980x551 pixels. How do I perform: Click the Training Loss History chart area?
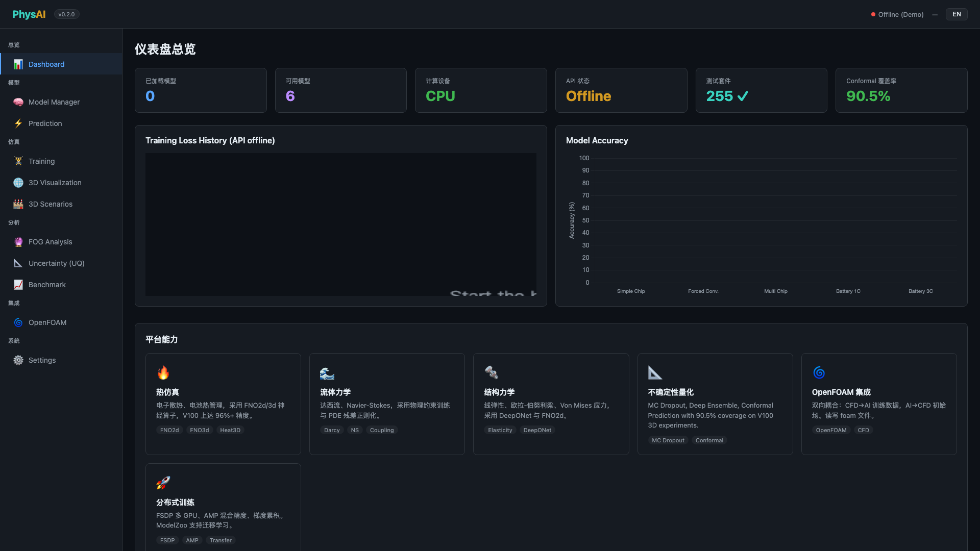(341, 224)
